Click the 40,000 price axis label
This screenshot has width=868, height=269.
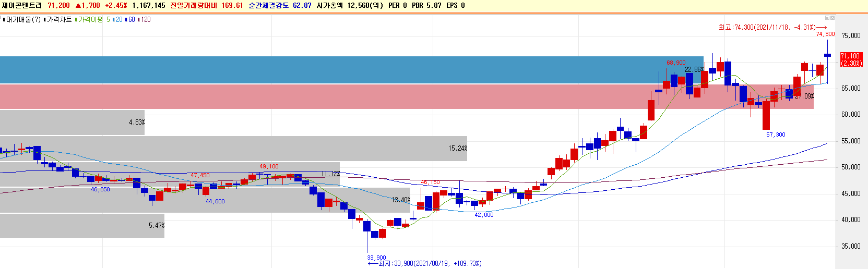(851, 219)
